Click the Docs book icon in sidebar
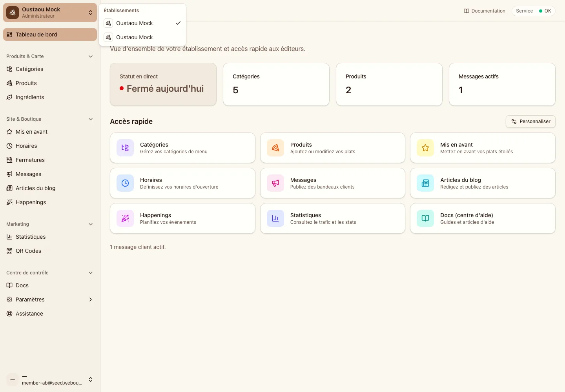Screen dimensions: 565x392 coord(9,285)
